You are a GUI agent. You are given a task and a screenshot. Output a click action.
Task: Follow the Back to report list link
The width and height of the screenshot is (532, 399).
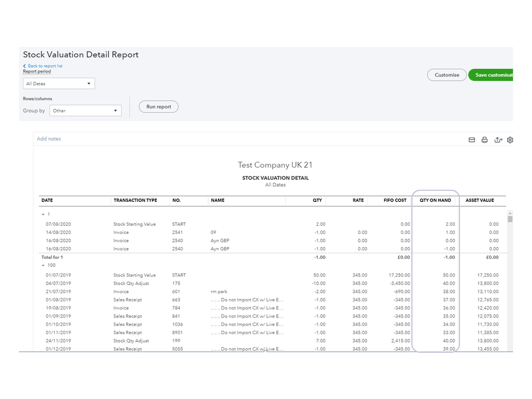point(45,66)
